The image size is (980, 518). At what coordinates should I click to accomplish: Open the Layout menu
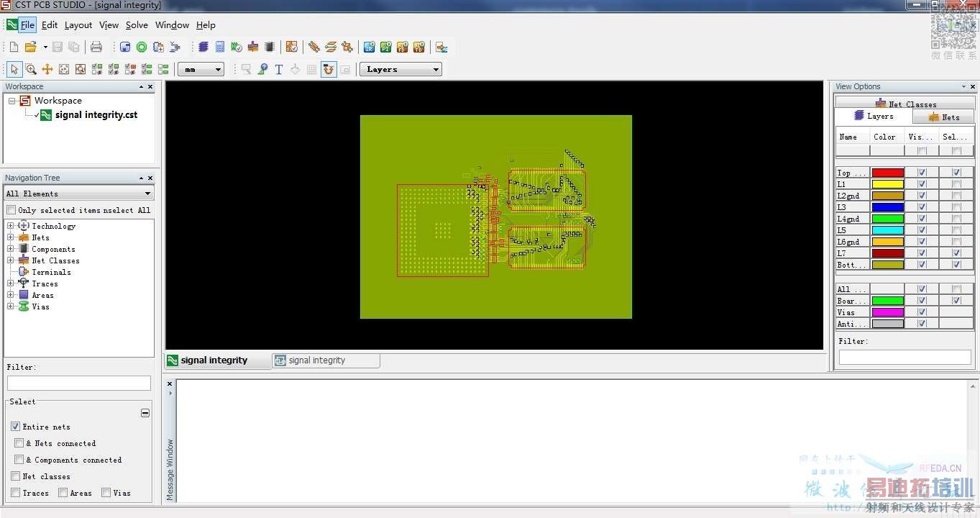point(78,24)
